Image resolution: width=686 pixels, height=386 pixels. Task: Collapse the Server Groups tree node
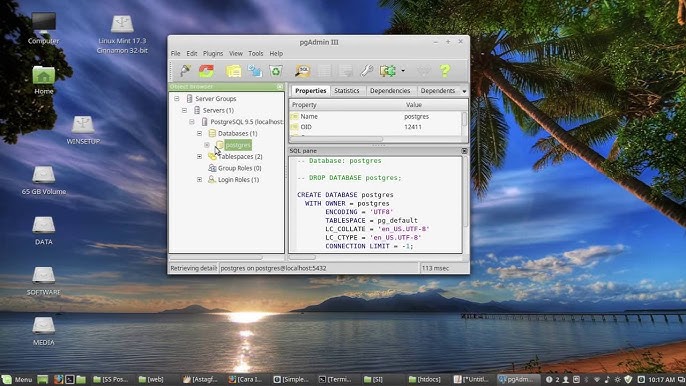(x=177, y=98)
